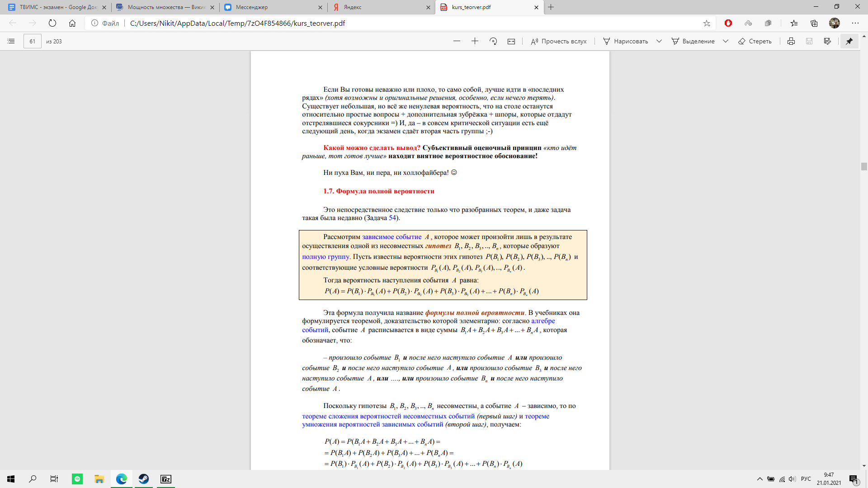Go forward in browser history
The height and width of the screenshot is (488, 868).
(x=33, y=23)
